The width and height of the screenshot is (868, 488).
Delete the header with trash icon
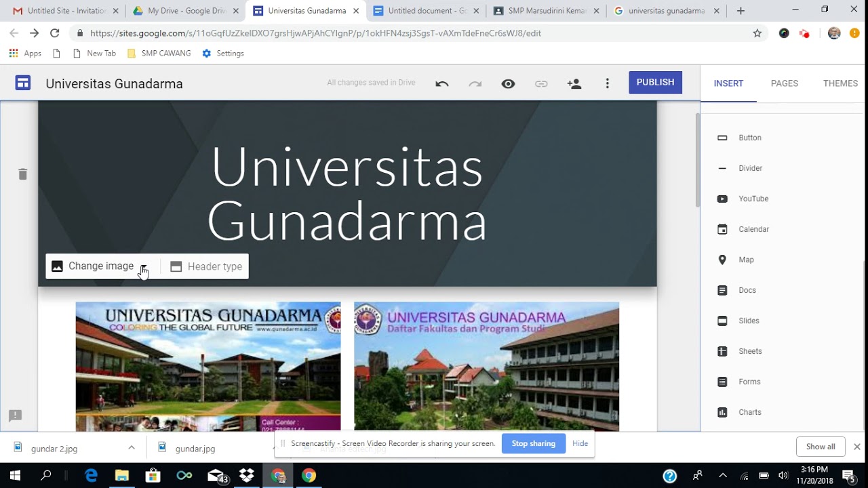tap(22, 174)
